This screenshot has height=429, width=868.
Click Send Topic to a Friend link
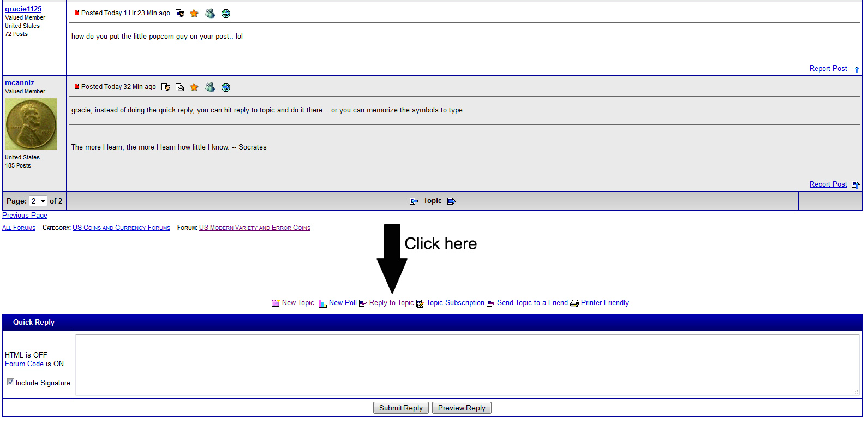[532, 302]
